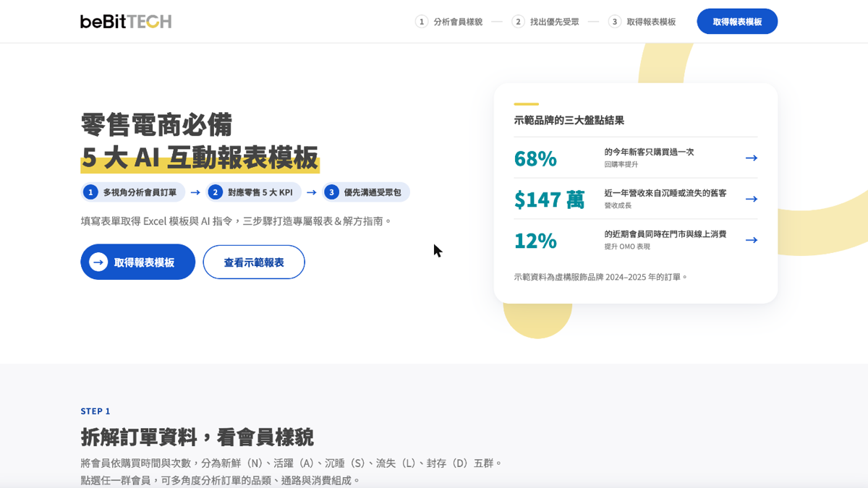Click heading 拆解訂單資料，看會員樣貌
Image resolution: width=868 pixels, height=488 pixels.
(197, 437)
